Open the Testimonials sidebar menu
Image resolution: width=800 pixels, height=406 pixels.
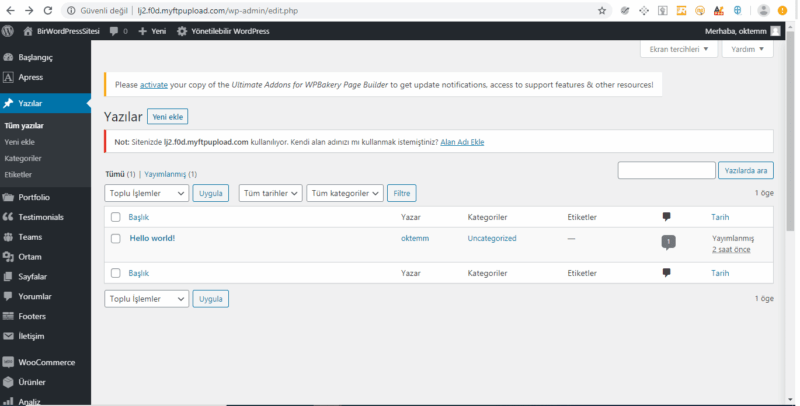[x=40, y=217]
